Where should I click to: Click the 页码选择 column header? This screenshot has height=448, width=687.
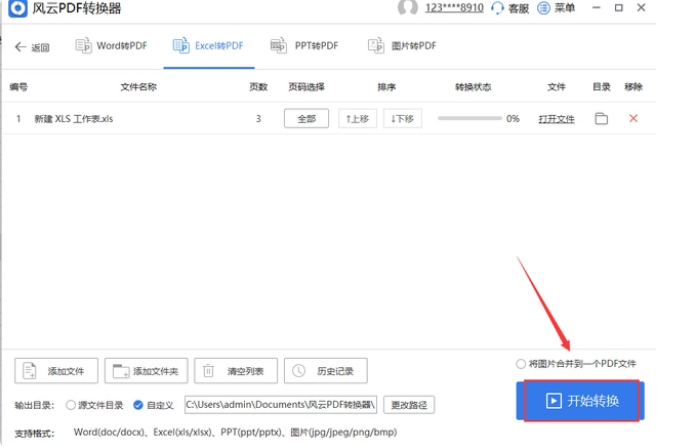306,87
